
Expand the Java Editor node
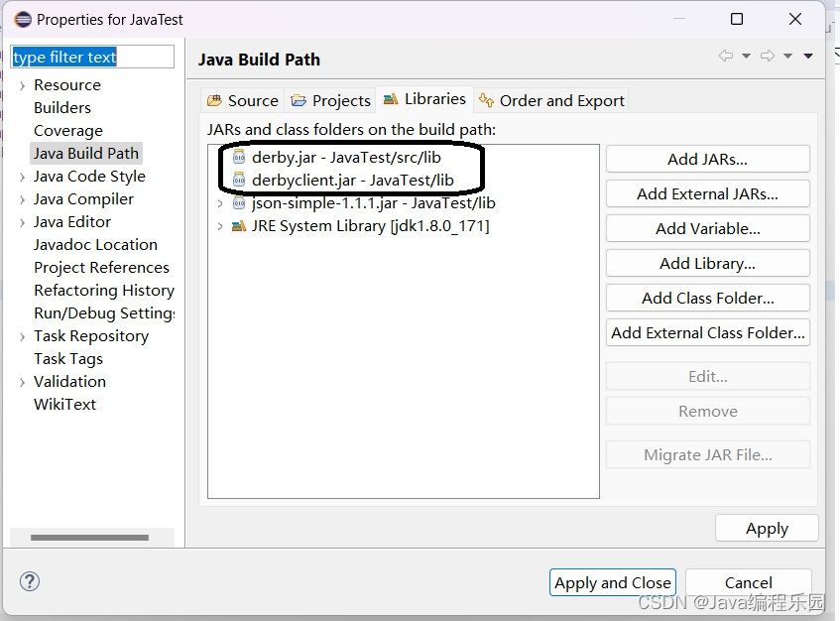(22, 222)
